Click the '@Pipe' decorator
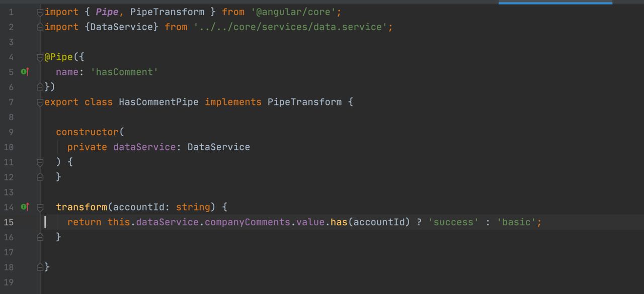Viewport: 644px width, 294px height. coord(58,57)
